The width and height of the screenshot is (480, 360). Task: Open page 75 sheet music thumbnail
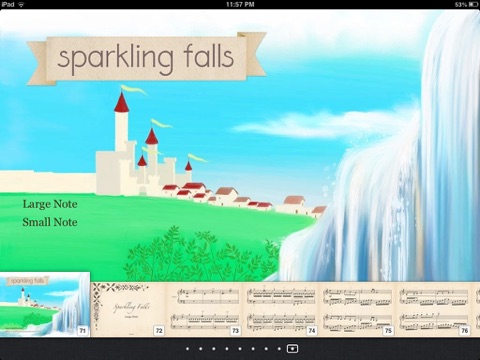click(358, 309)
